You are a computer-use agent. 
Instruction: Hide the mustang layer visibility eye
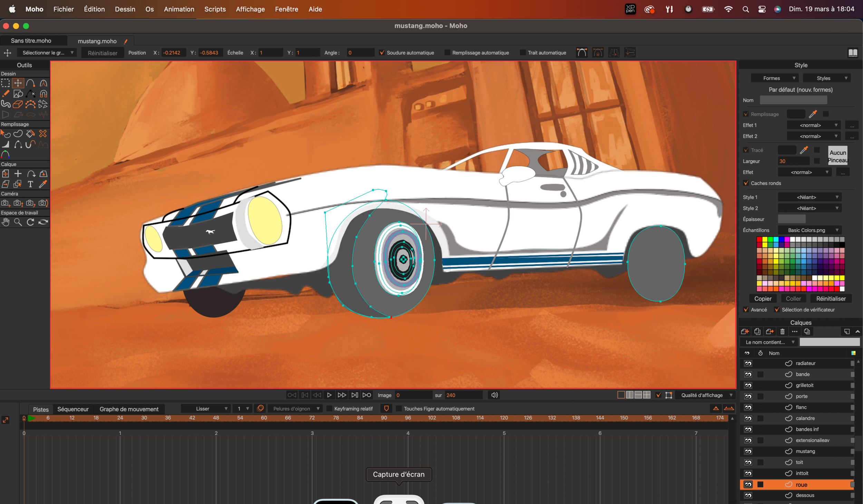748,451
